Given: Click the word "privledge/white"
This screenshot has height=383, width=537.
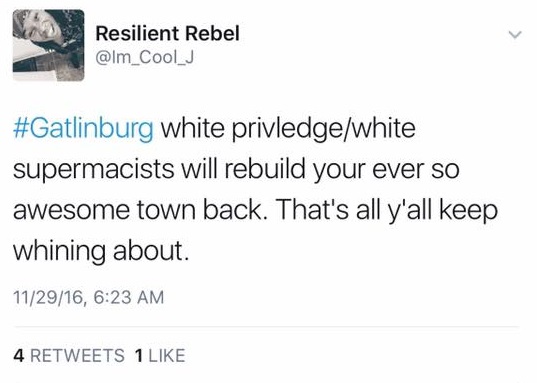Looking at the screenshot, I should [x=323, y=129].
